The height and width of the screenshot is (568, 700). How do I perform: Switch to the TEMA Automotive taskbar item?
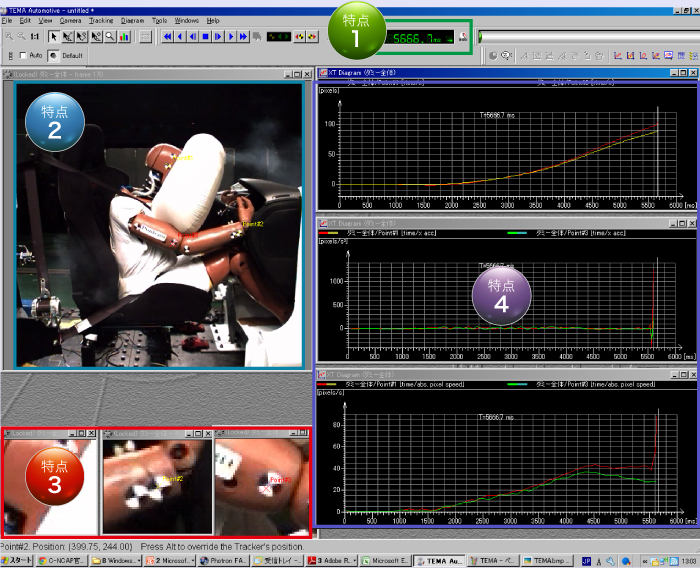click(439, 561)
